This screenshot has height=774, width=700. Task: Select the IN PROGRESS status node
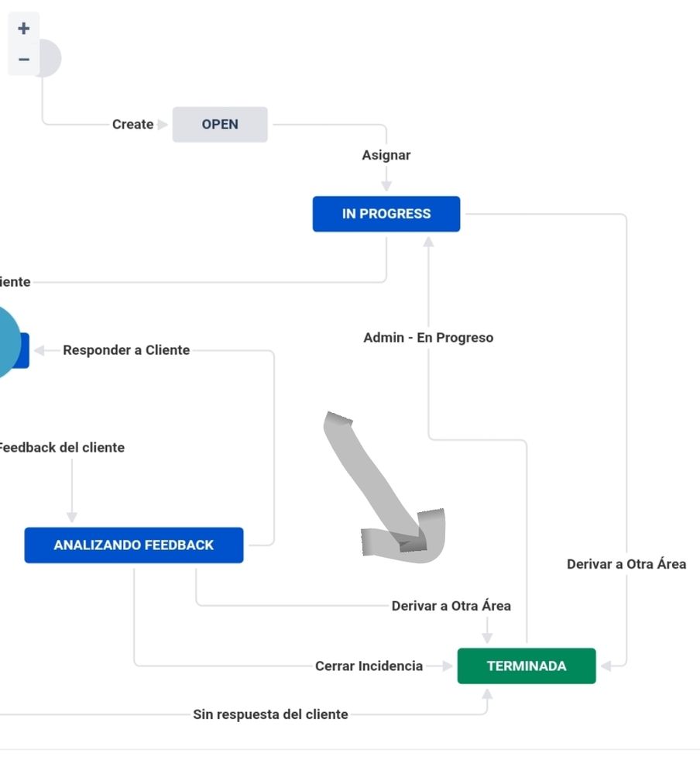386,214
